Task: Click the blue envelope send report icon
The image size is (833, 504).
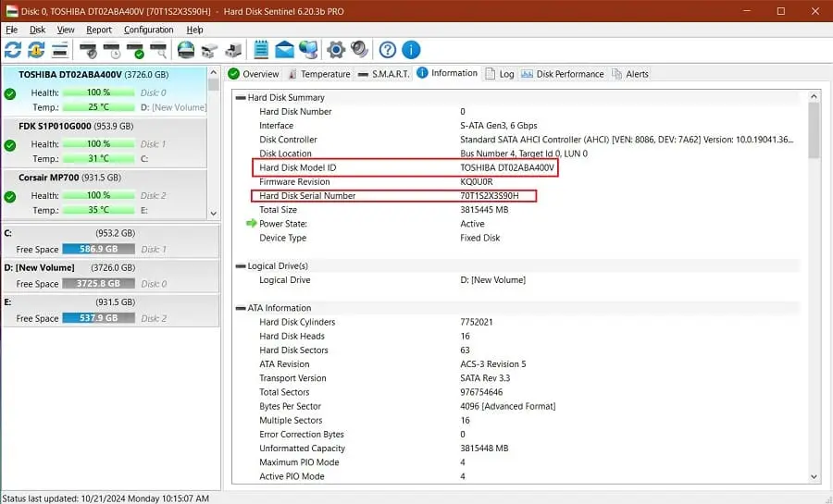Action: [284, 50]
